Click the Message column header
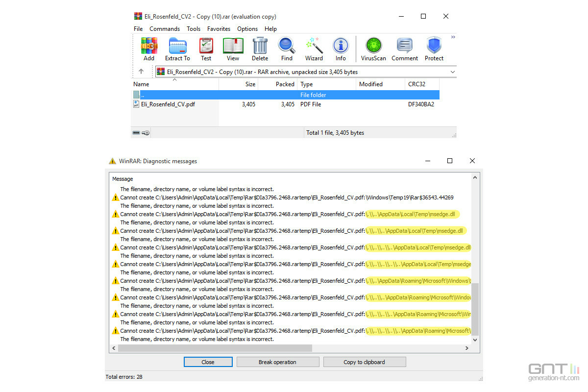 [122, 179]
